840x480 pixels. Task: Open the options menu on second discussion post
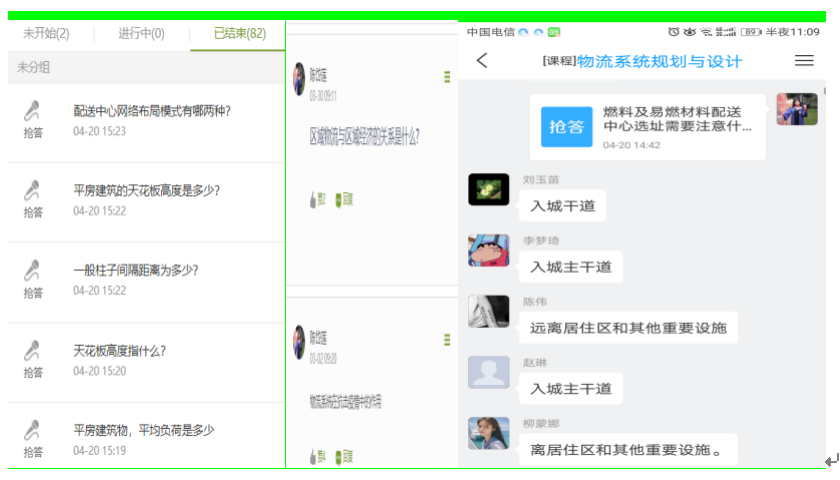coord(447,341)
